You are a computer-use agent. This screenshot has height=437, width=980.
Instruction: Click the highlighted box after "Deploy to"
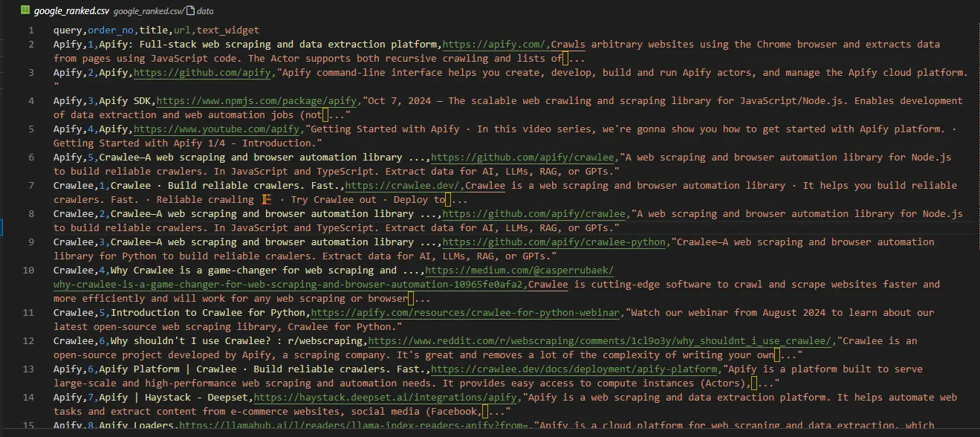tap(449, 200)
